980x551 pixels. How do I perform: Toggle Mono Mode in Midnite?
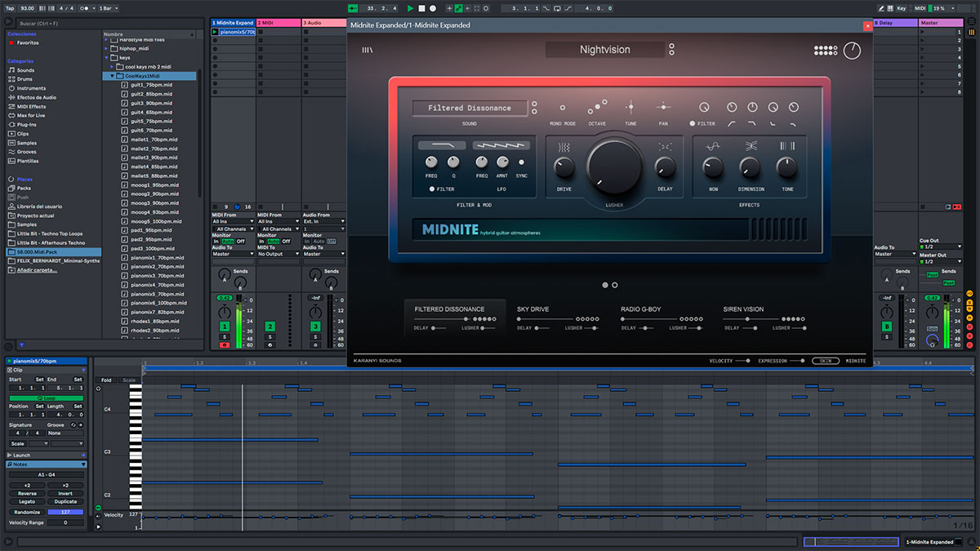562,108
